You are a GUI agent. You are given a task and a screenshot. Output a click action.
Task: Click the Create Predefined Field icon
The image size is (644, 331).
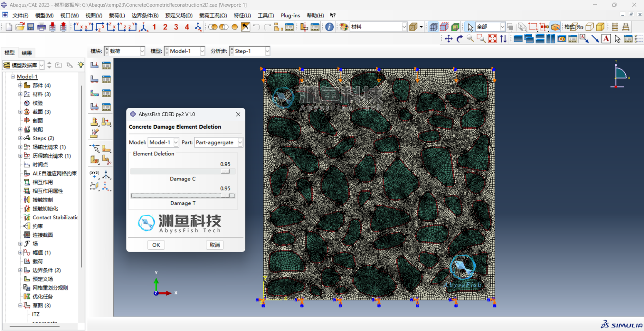(94, 93)
